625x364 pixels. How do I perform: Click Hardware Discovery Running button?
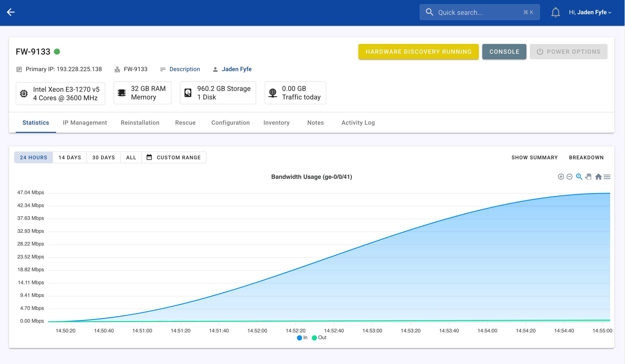point(419,52)
